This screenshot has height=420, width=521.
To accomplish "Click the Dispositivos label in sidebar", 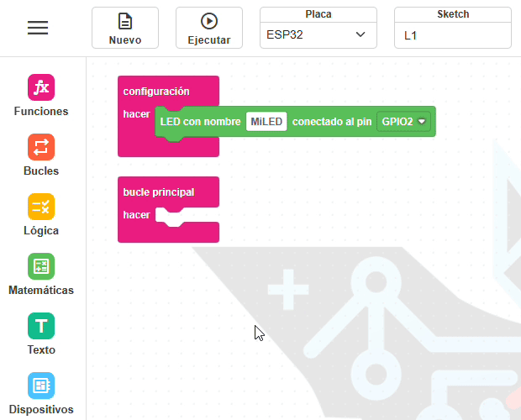I will 41,410.
